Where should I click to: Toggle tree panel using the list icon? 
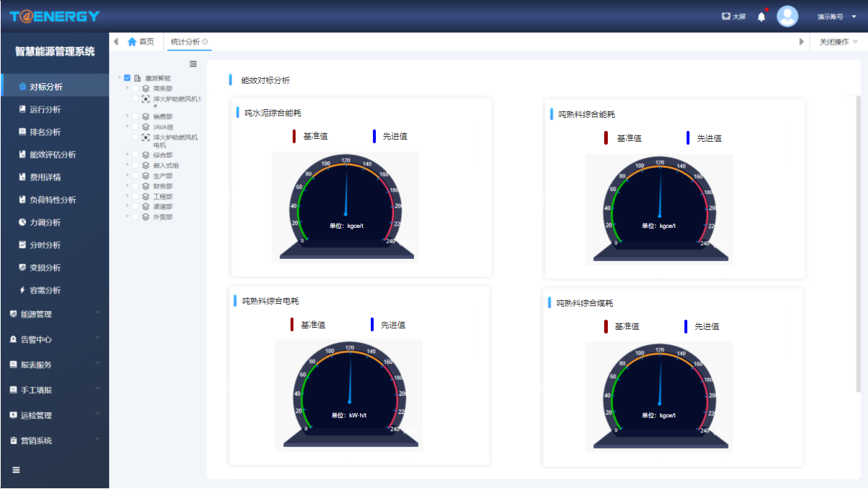pyautogui.click(x=193, y=64)
